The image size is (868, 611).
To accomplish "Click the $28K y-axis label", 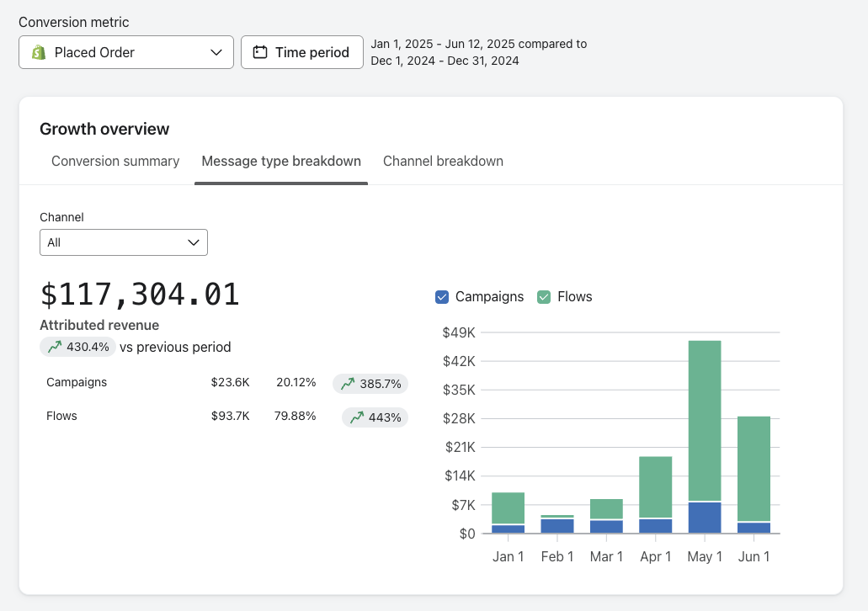I will click(x=459, y=419).
